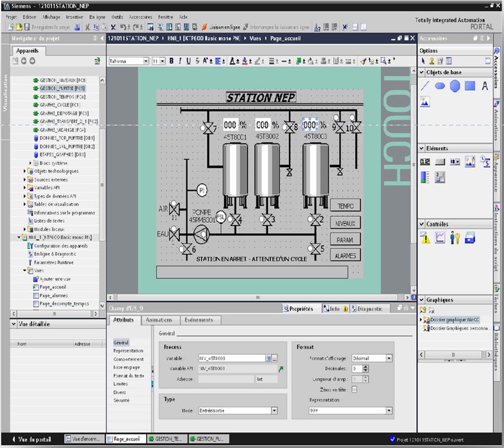This screenshot has width=504, height=448.
Task: Select the Date/time field element
Action: [x=485, y=161]
